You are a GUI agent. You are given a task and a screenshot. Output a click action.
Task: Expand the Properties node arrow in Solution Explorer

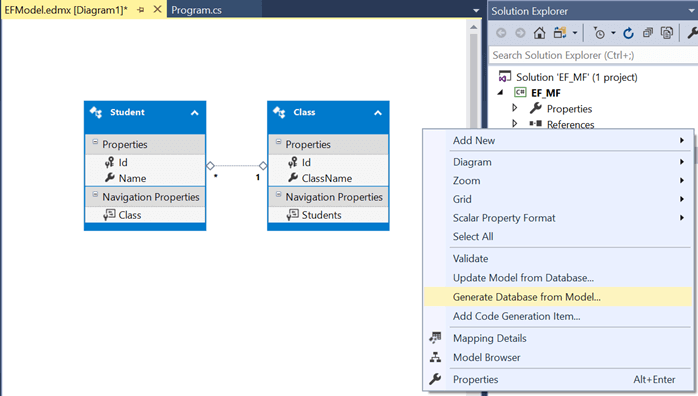point(515,108)
